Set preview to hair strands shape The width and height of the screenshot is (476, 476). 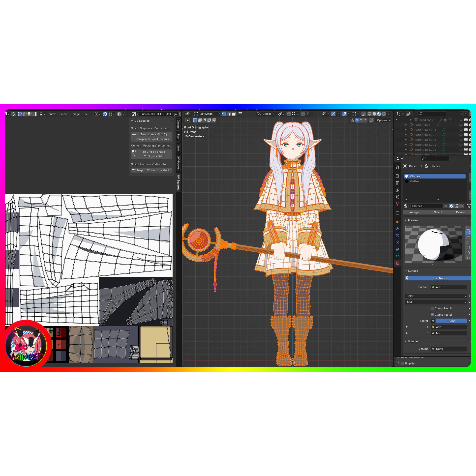tap(468, 242)
